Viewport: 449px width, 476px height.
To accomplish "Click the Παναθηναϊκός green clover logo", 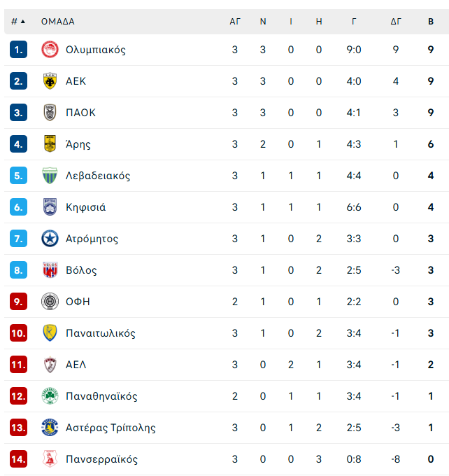I will pyautogui.click(x=50, y=396).
